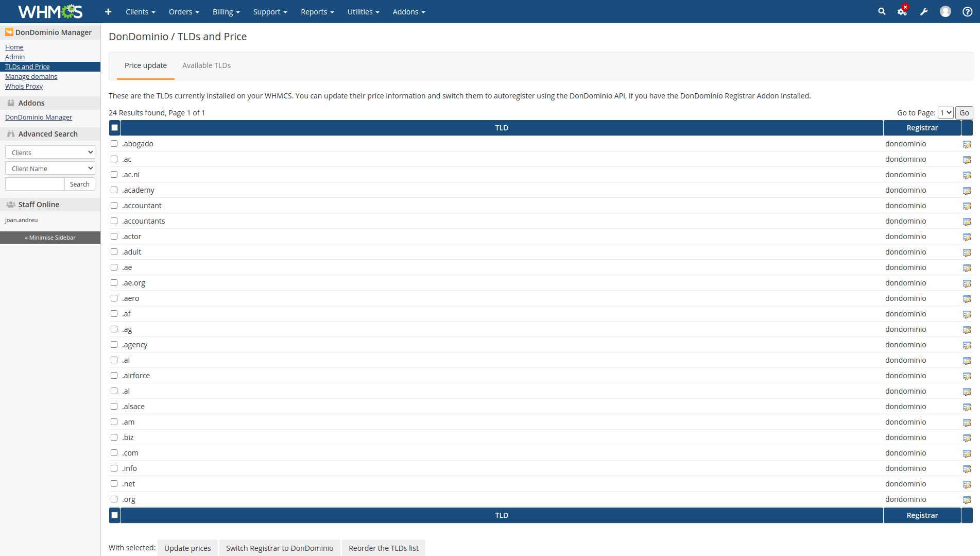Click the Go page button
Viewport: 980px width, 556px height.
[964, 112]
